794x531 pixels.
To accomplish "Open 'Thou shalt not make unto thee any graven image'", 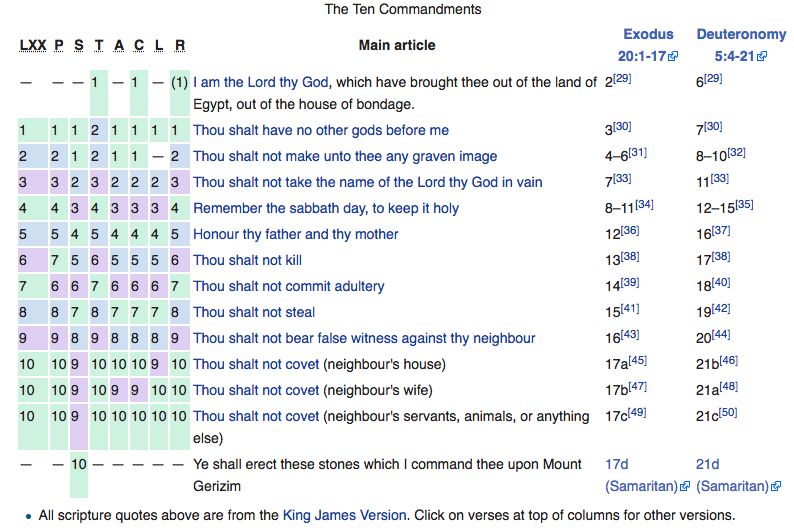I will (345, 156).
